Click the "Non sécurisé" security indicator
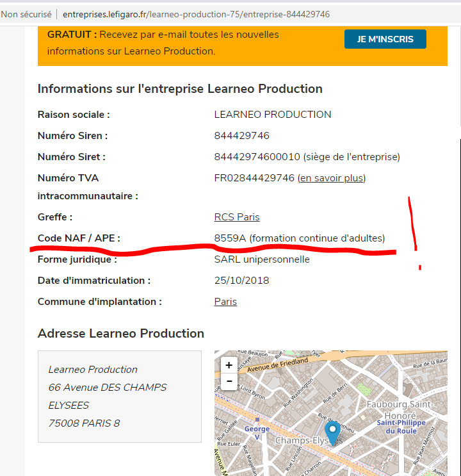Screen dimensions: 461x476 click(x=26, y=14)
